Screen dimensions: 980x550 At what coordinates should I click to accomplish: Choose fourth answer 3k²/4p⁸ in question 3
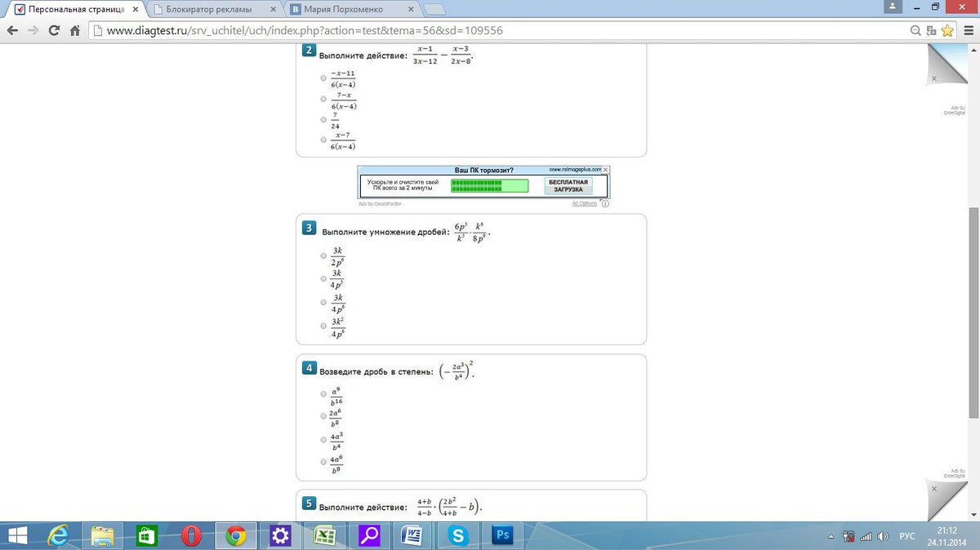coord(324,326)
